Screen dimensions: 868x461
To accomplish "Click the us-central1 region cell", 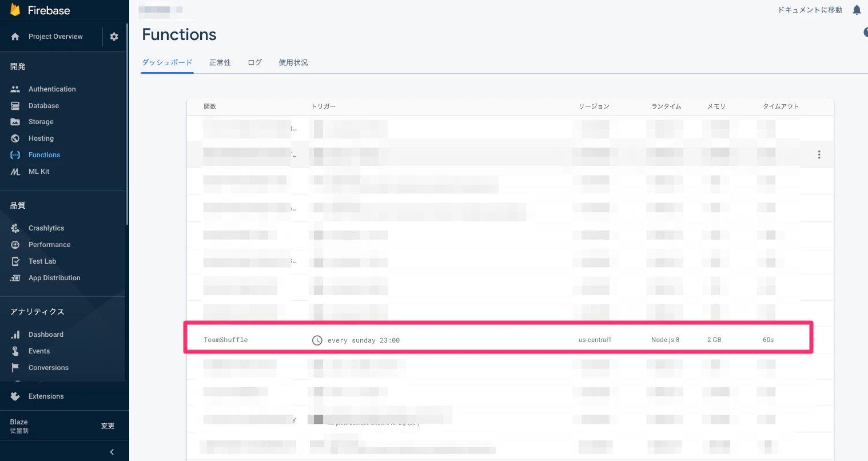I will coord(595,340).
